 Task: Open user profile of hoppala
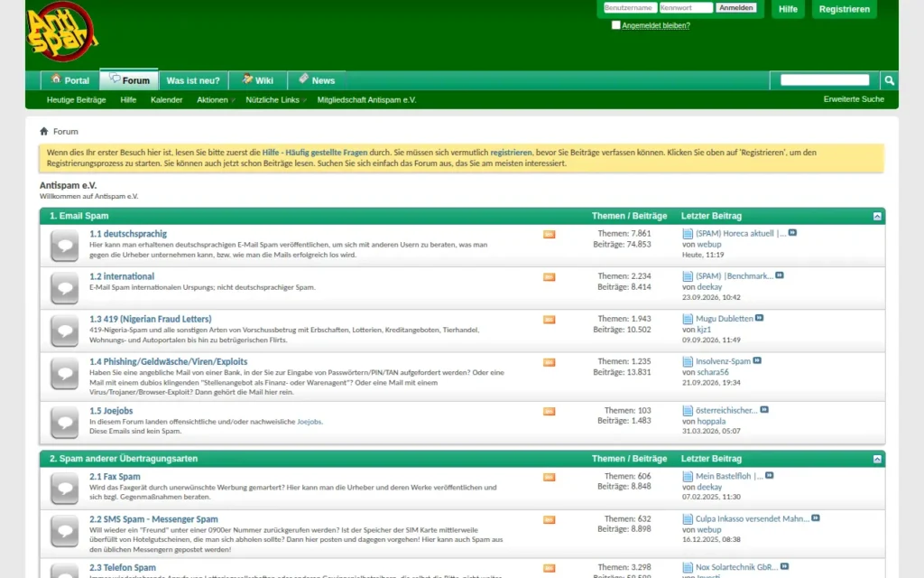pyautogui.click(x=711, y=421)
